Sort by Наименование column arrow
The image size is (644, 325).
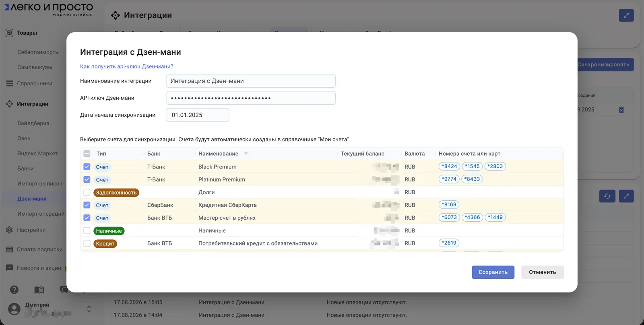click(x=246, y=154)
